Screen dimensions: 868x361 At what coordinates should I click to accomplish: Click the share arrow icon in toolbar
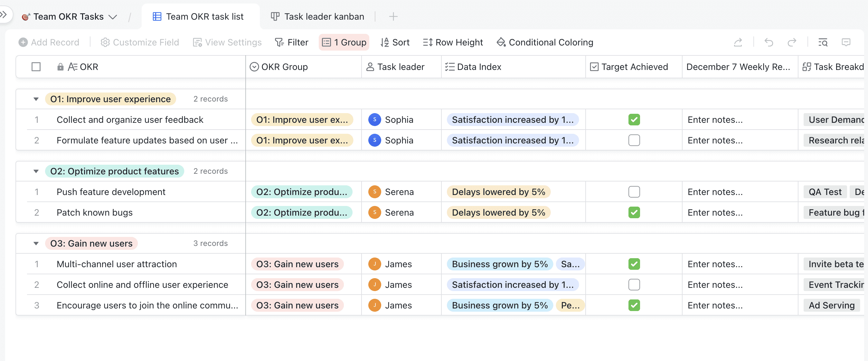click(x=738, y=42)
